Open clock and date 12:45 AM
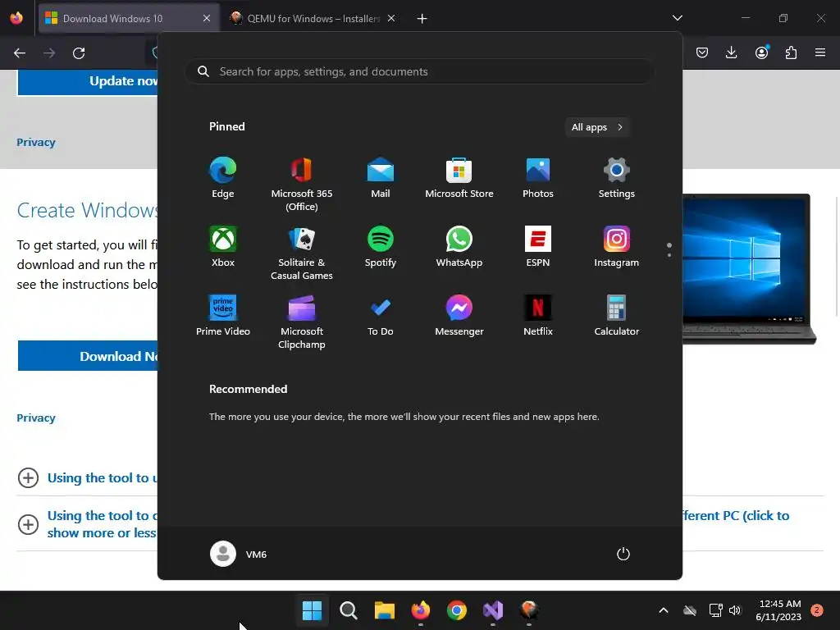Viewport: 840px width, 630px height. click(x=778, y=610)
